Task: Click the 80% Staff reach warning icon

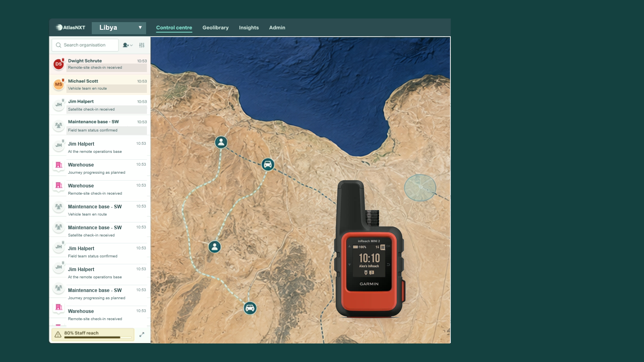Action: tap(58, 334)
